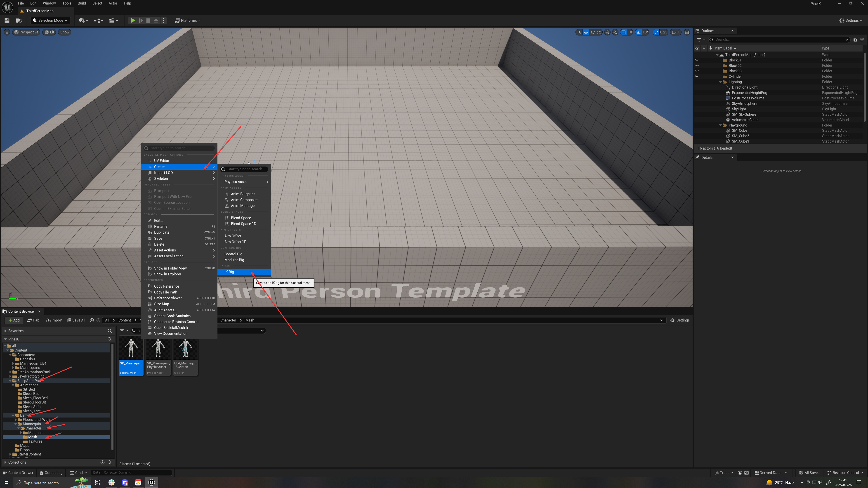The height and width of the screenshot is (488, 868).
Task: Start Play in Editor with the green Play button
Action: pos(133,21)
